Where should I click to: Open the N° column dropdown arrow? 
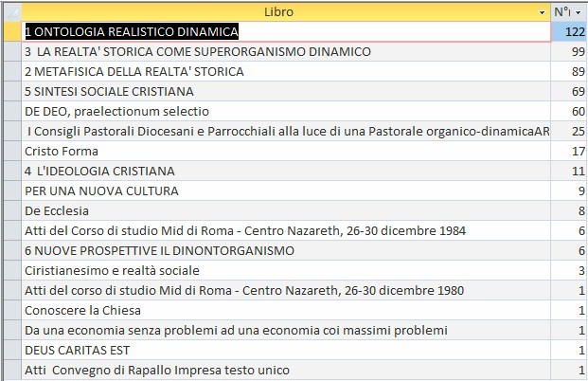pyautogui.click(x=578, y=12)
